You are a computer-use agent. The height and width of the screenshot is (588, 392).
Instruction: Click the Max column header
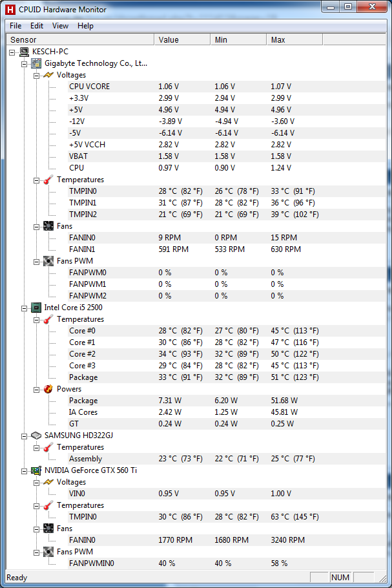[x=294, y=40]
